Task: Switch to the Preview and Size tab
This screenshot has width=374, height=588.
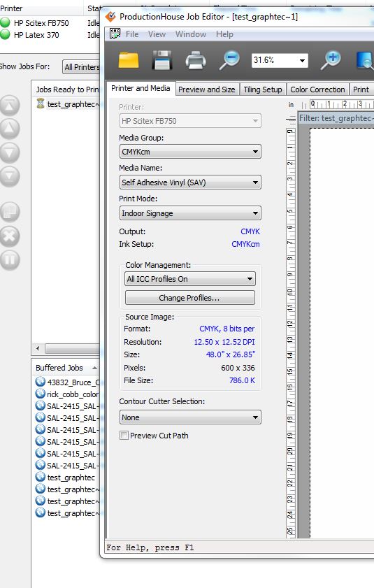Action: (x=207, y=89)
